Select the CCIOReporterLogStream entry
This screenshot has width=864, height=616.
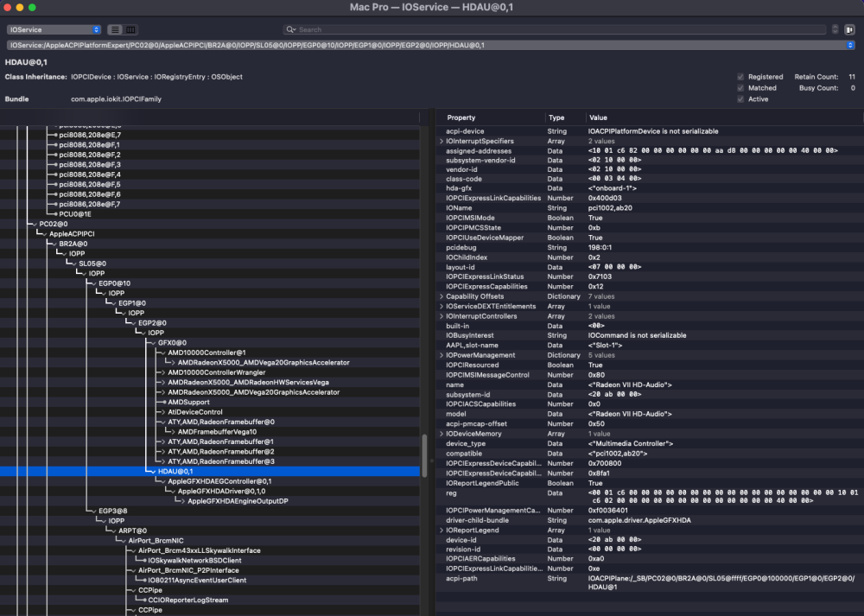(187, 600)
